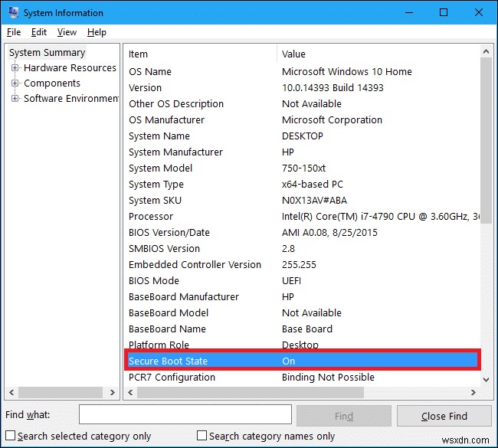The height and width of the screenshot is (448, 498).
Task: Click the details pane scroll down arrow
Action: click(x=486, y=379)
